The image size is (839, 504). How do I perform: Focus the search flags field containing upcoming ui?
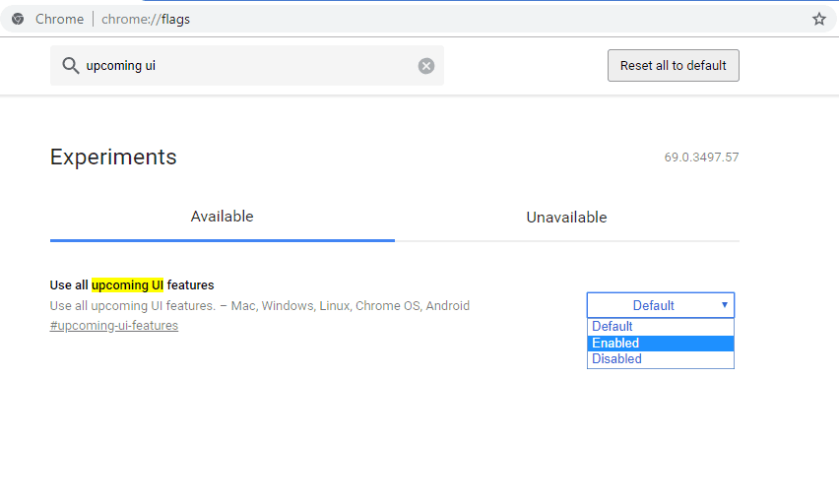coord(246,66)
